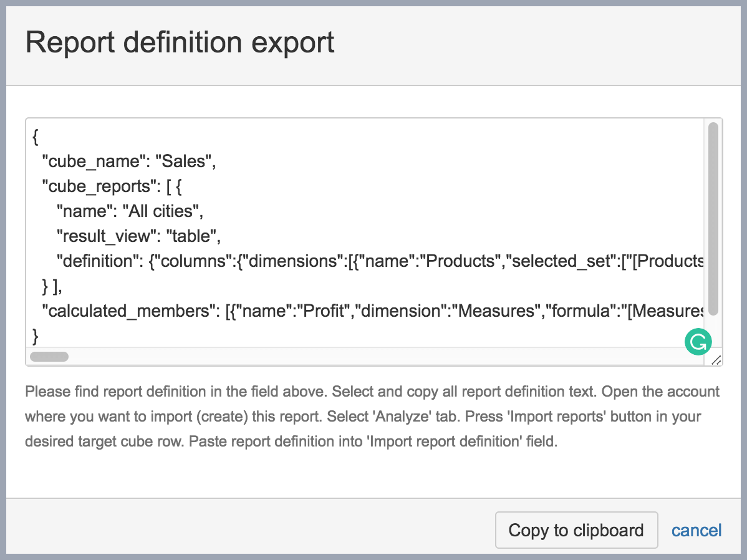The image size is (747, 560).
Task: Click the textarea resize handle corner
Action: pyautogui.click(x=716, y=359)
